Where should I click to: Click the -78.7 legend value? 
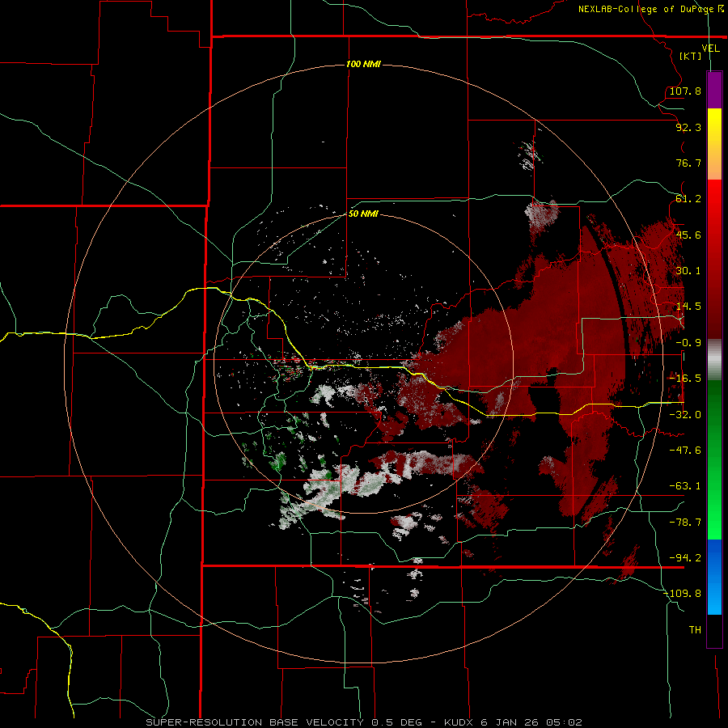coord(685,523)
